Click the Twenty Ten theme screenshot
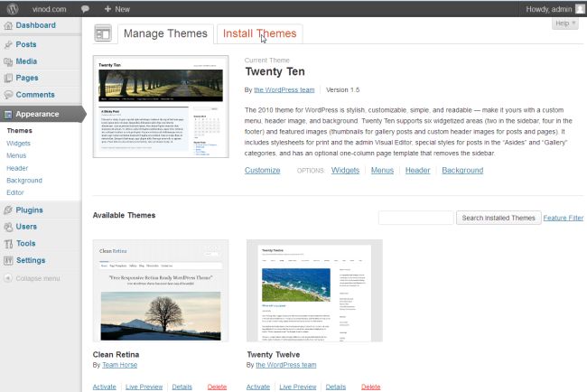The width and height of the screenshot is (587, 392). (161, 107)
